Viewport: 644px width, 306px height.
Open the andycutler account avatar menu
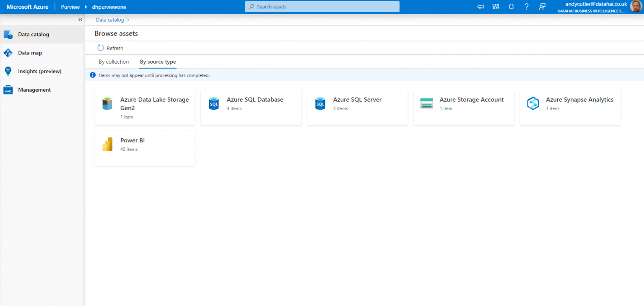(x=636, y=6)
